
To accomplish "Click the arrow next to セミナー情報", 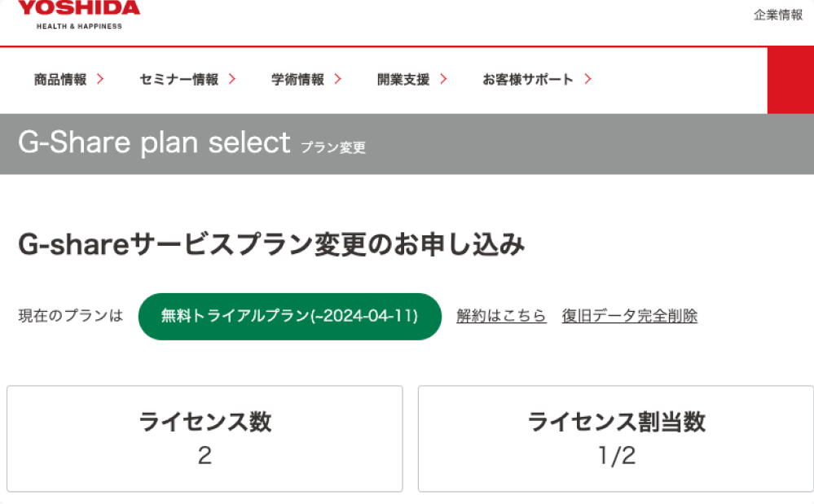I will [x=232, y=79].
